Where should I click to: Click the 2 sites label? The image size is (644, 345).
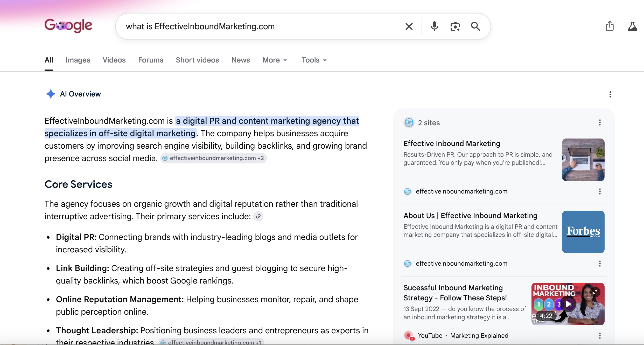tap(429, 123)
